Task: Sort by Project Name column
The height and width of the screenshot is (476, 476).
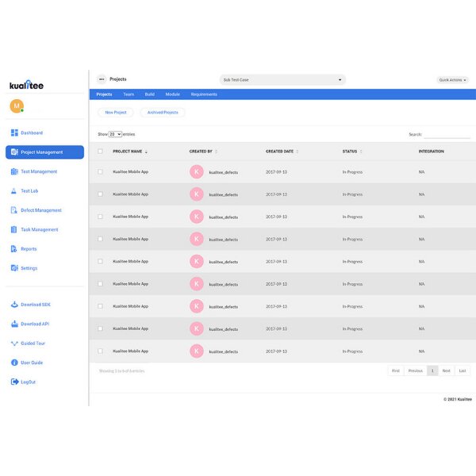Action: [x=130, y=152]
